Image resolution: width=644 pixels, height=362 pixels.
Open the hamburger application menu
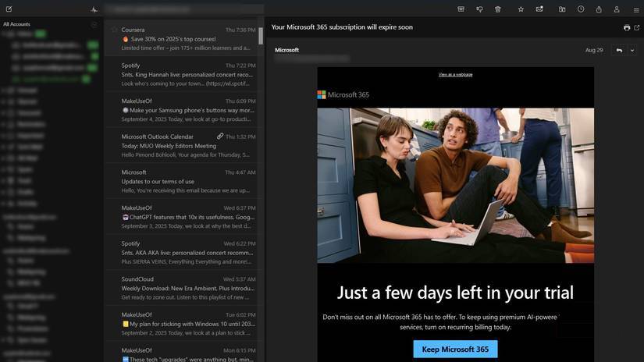(635, 9)
